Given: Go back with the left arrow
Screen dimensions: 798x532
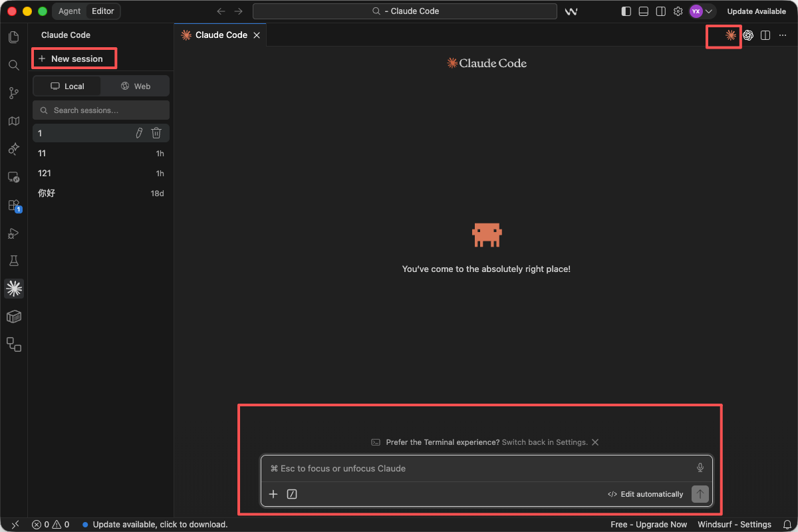Looking at the screenshot, I should pyautogui.click(x=221, y=11).
